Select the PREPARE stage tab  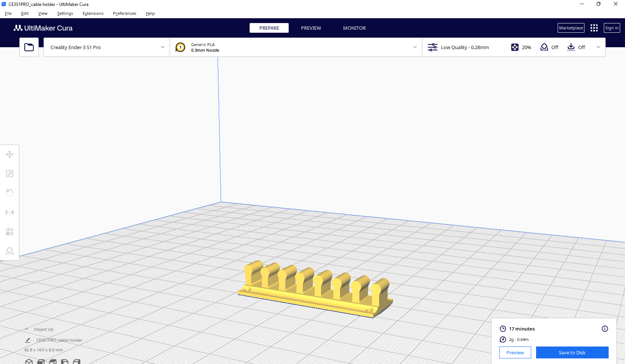pyautogui.click(x=269, y=28)
